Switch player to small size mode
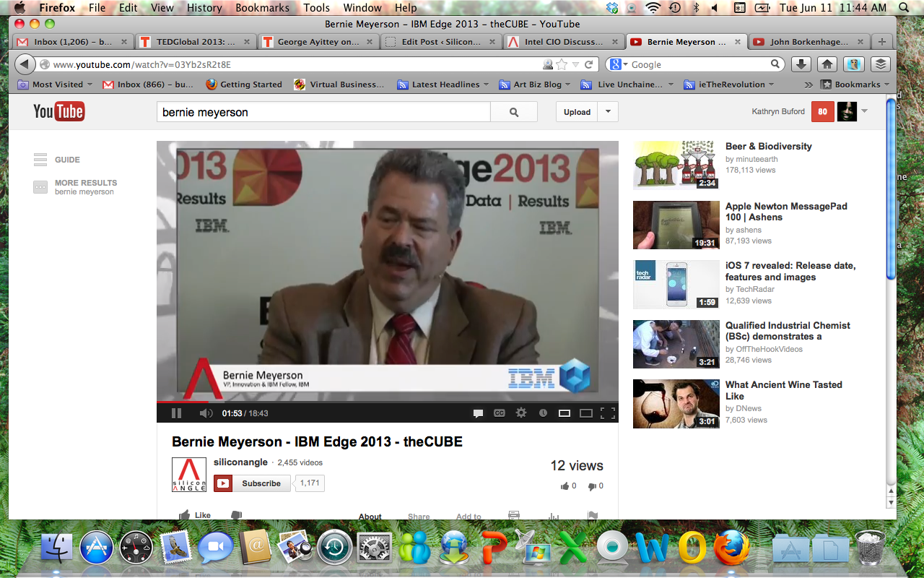924x578 pixels. (x=565, y=413)
